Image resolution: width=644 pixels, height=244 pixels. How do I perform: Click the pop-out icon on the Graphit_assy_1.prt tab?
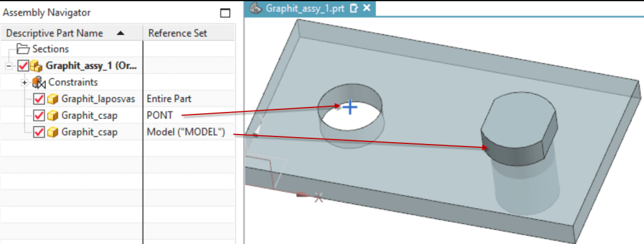coord(353,8)
